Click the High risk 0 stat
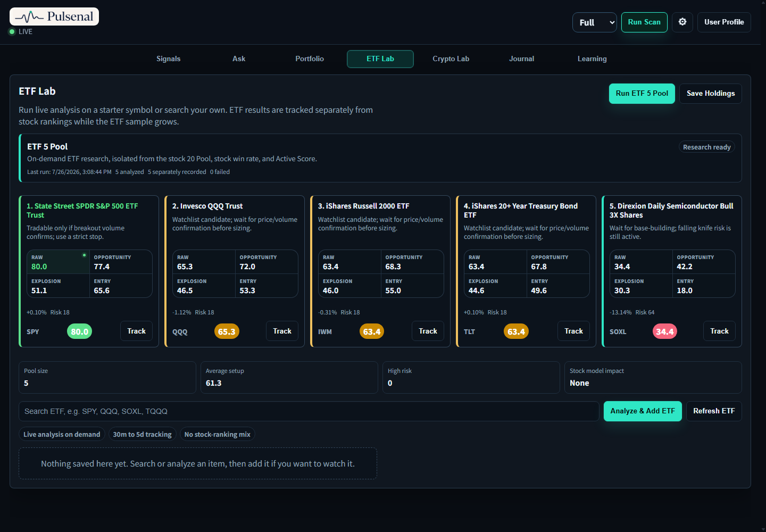 coord(471,377)
